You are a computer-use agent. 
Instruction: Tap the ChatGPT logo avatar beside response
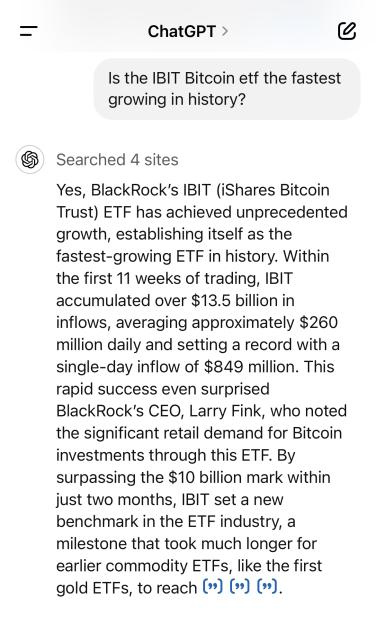[30, 160]
